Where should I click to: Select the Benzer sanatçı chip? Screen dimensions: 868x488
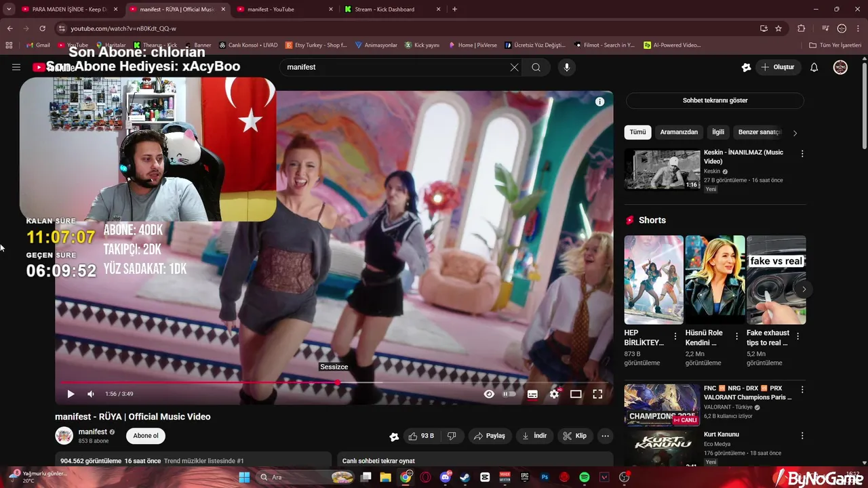[759, 132]
